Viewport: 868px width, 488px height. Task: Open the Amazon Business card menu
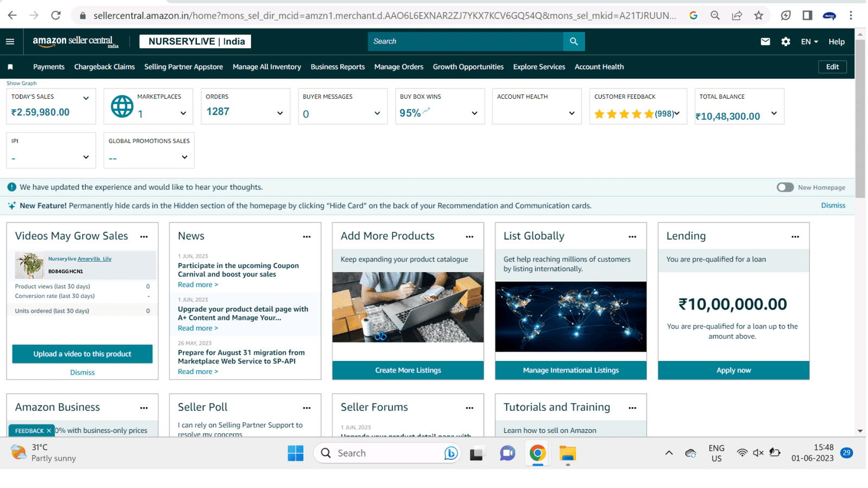pyautogui.click(x=144, y=408)
